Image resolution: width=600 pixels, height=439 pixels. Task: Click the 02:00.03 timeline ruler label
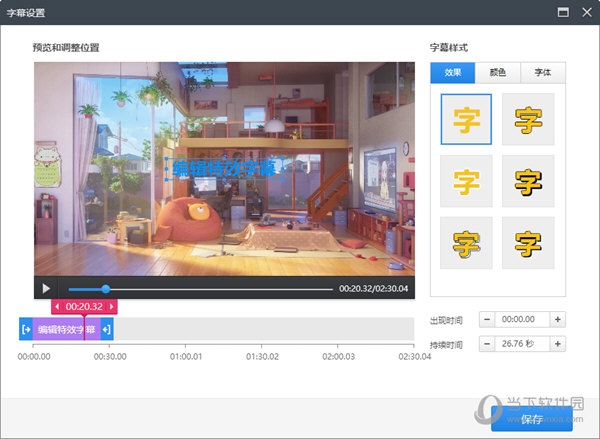(x=338, y=357)
